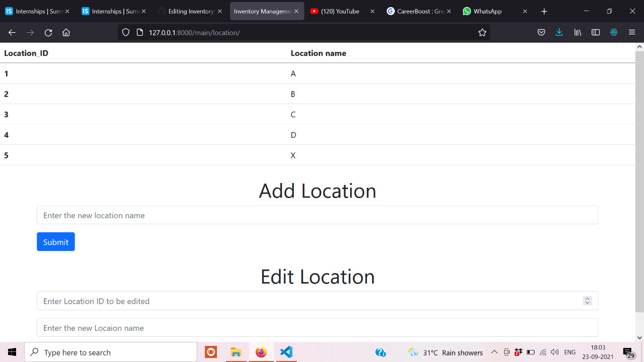The image size is (644, 362).
Task: Click the Submit button under Add Location
Action: point(55,242)
